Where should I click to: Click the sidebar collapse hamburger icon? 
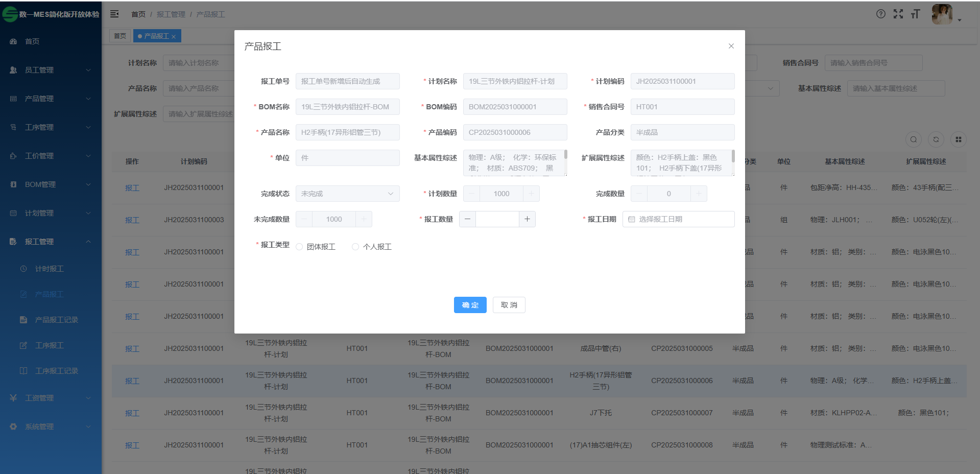[x=114, y=14]
